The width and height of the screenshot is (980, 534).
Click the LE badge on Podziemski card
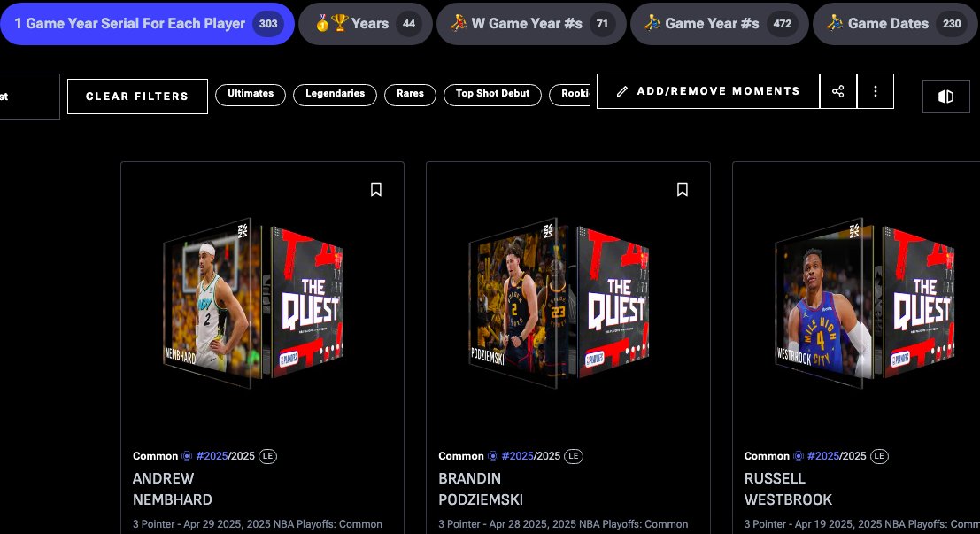[x=574, y=456]
